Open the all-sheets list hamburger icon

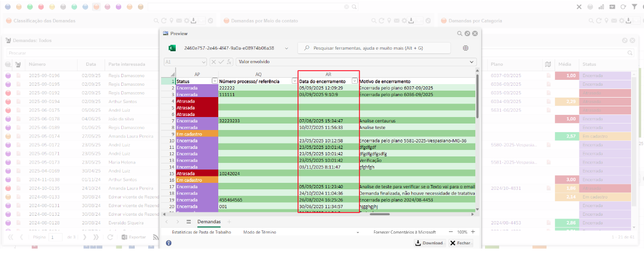pyautogui.click(x=189, y=222)
